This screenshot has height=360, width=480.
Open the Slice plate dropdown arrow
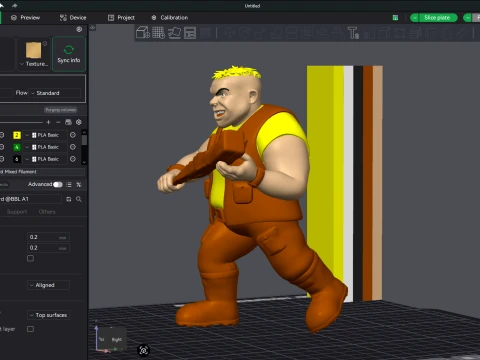(x=414, y=18)
